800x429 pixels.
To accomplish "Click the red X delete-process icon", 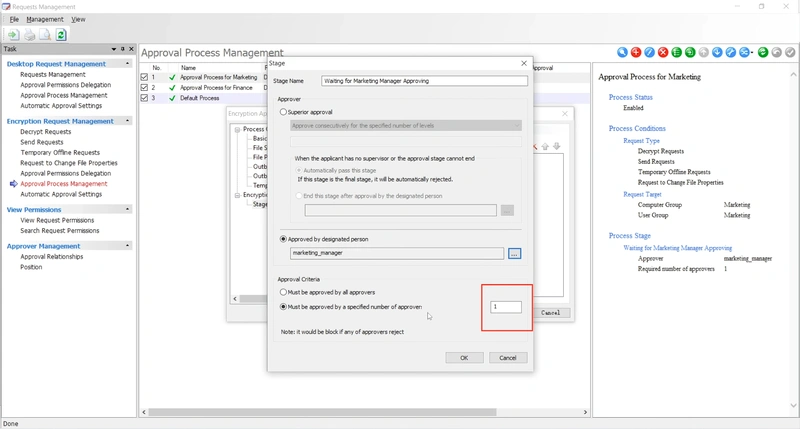I will (x=663, y=52).
